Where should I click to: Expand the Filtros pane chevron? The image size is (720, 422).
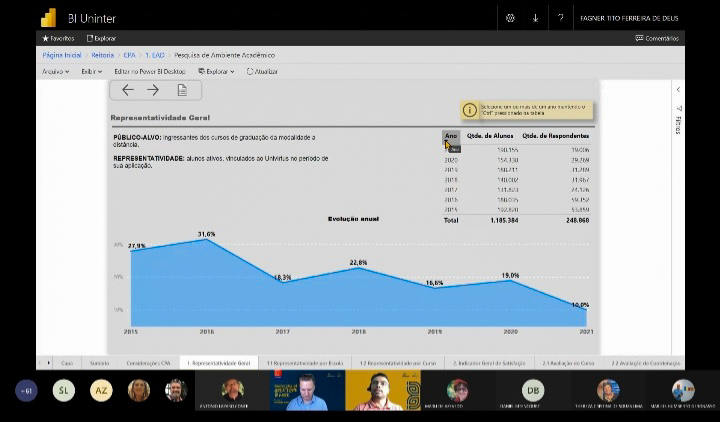[x=679, y=90]
